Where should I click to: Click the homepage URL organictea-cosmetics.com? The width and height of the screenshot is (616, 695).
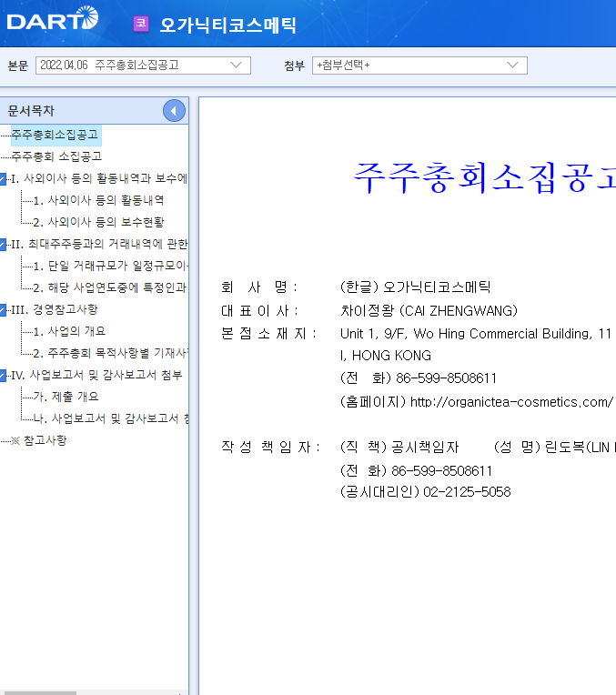511,402
